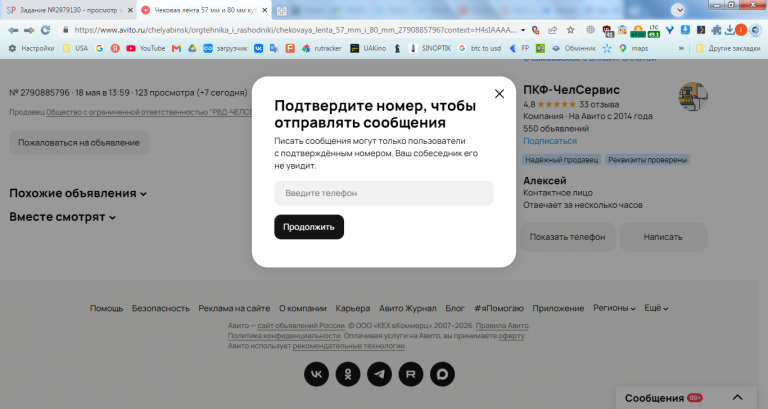The width and height of the screenshot is (768, 409).
Task: Close the Задание №2979130 tab
Action: pos(130,10)
